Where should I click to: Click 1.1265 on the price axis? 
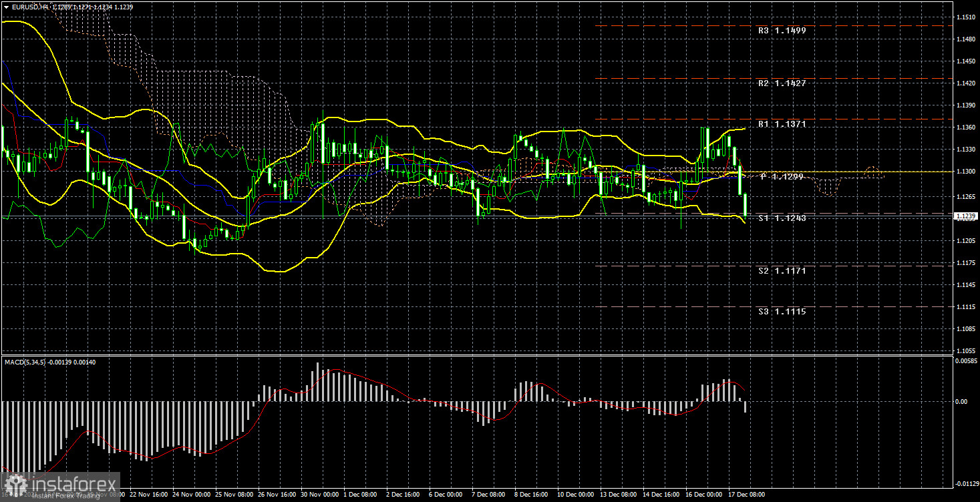[x=966, y=197]
